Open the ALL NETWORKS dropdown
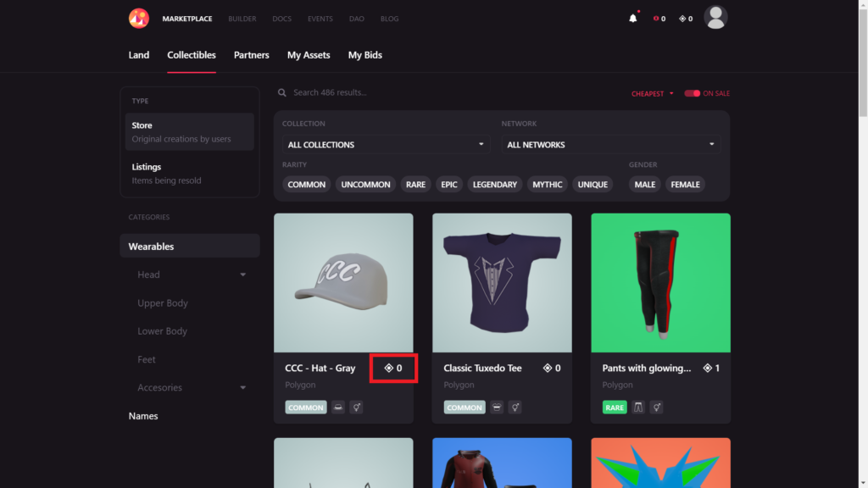This screenshot has height=488, width=868. coord(611,144)
